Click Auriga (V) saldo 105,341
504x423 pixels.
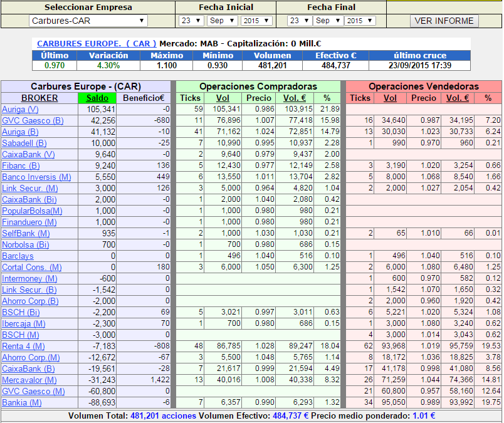pyautogui.click(x=101, y=110)
